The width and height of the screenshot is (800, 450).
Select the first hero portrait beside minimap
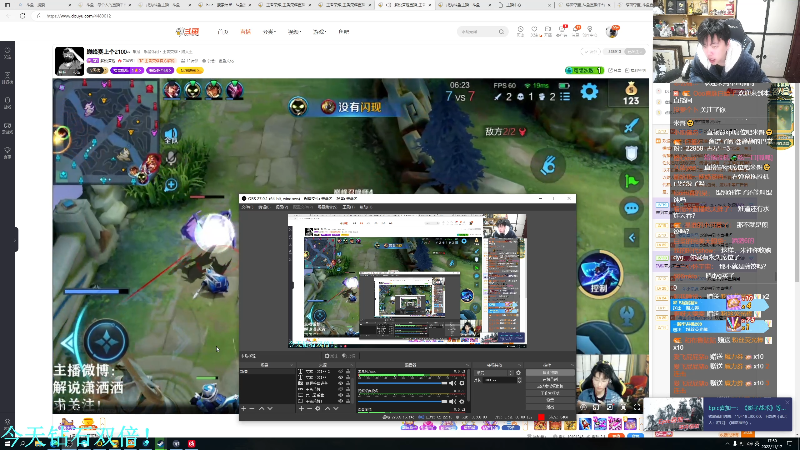pyautogui.click(x=172, y=91)
